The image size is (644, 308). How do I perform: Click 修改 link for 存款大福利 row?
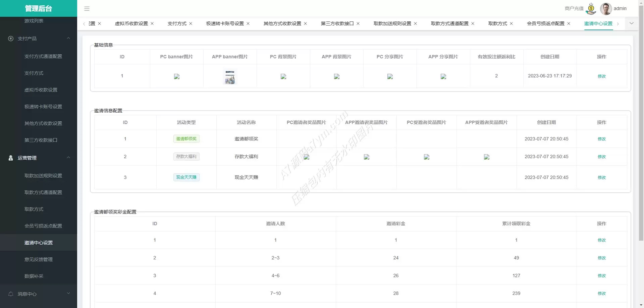click(601, 157)
